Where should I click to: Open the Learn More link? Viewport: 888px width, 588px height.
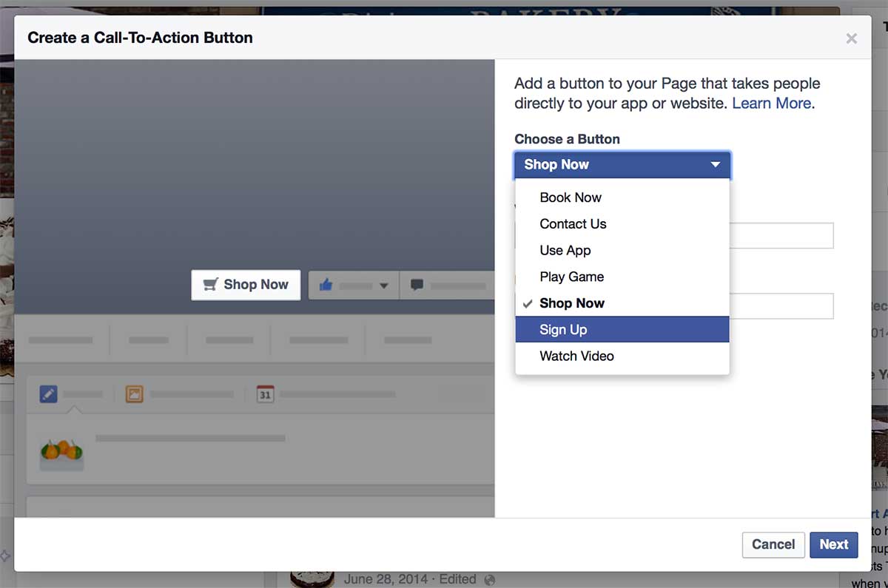tap(771, 104)
